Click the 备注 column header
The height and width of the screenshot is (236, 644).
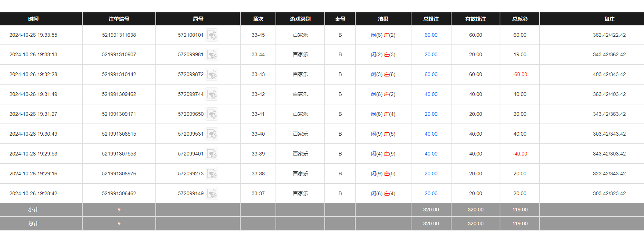click(x=609, y=19)
